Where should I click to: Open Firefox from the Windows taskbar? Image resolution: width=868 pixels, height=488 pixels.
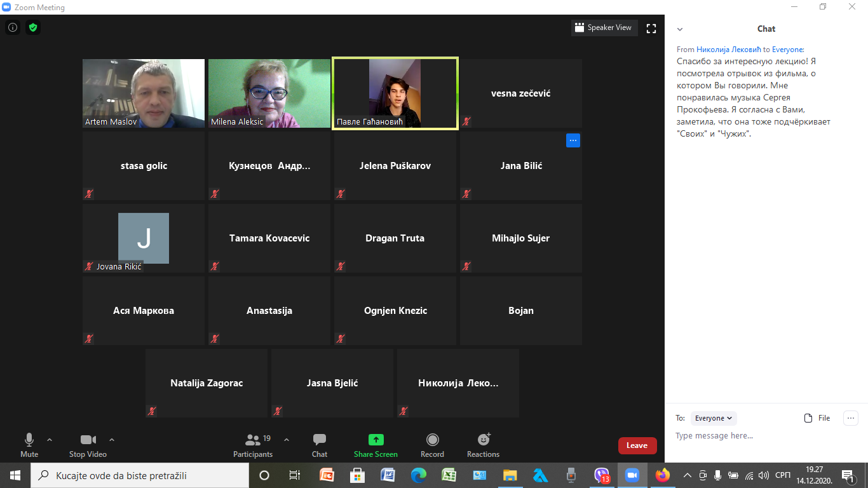[x=663, y=475]
